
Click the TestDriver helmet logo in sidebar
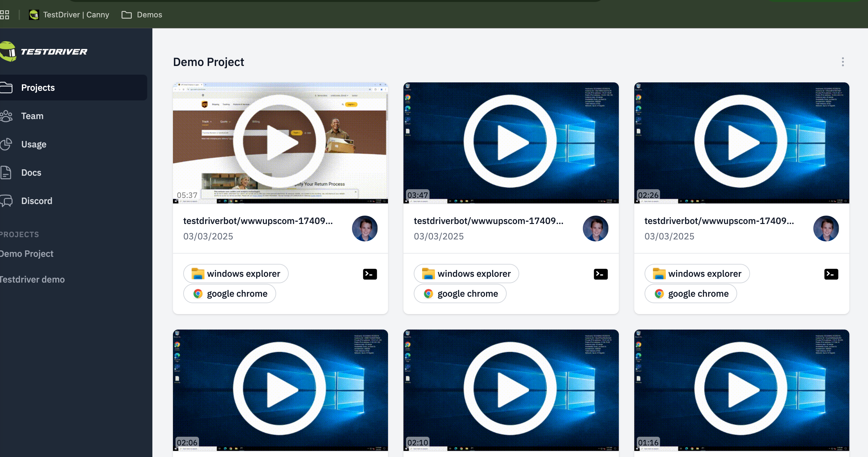[8, 51]
